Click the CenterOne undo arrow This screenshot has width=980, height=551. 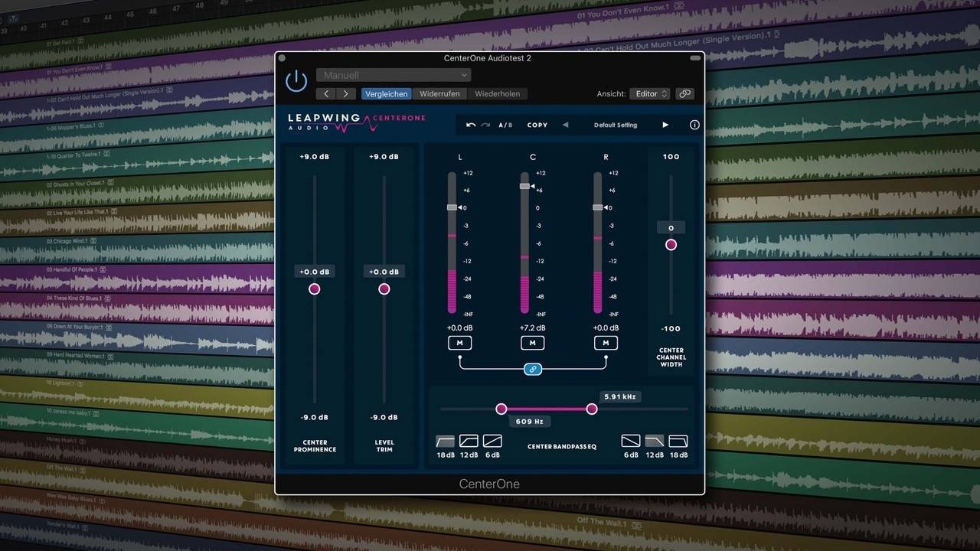471,125
